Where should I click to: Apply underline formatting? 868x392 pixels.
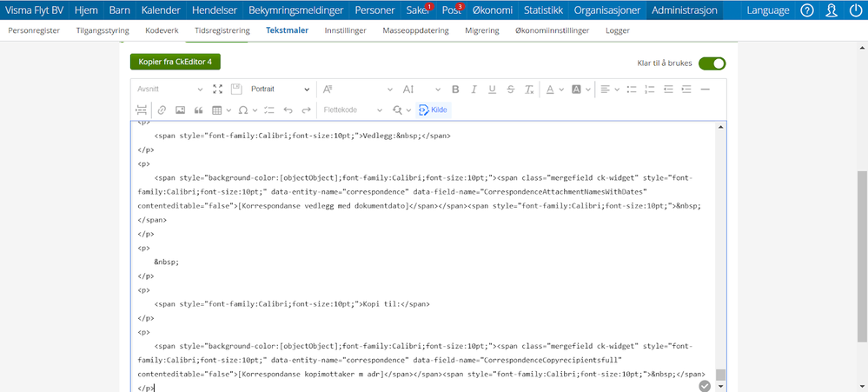(492, 90)
